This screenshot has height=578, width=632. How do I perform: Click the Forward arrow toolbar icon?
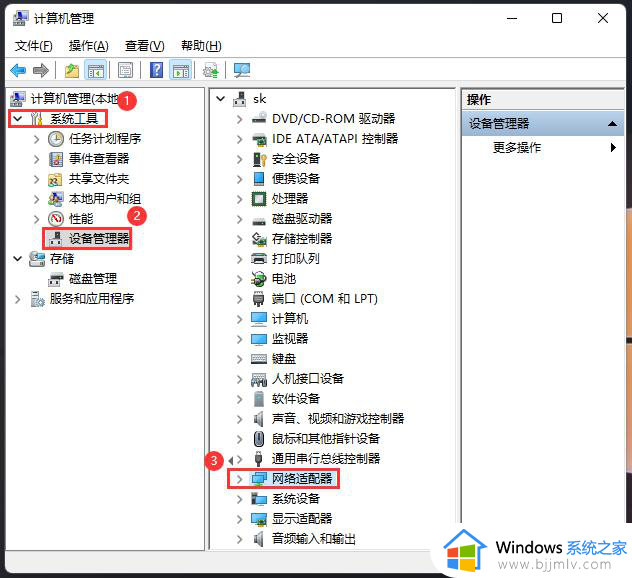tap(41, 71)
